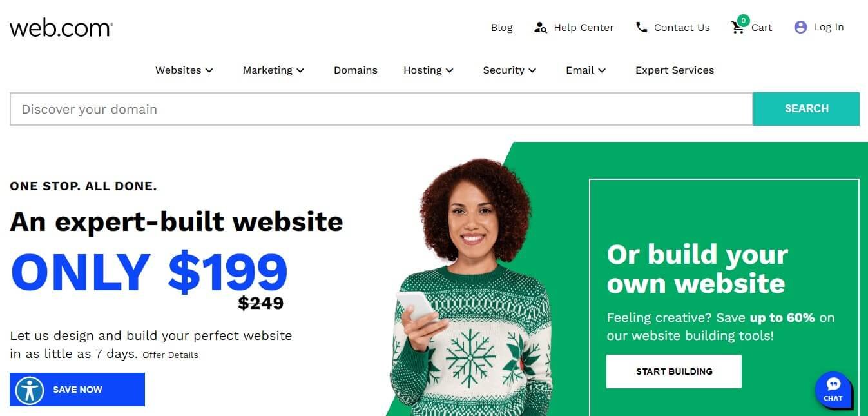Click the Log In user avatar icon
The width and height of the screenshot is (868, 416).
tap(800, 27)
